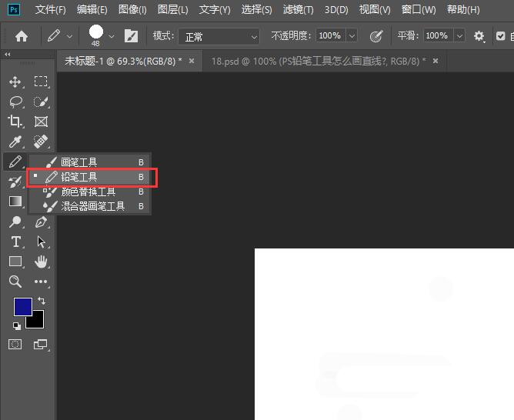The height and width of the screenshot is (420, 514).
Task: Toggle pressure for opacity
Action: [376, 36]
